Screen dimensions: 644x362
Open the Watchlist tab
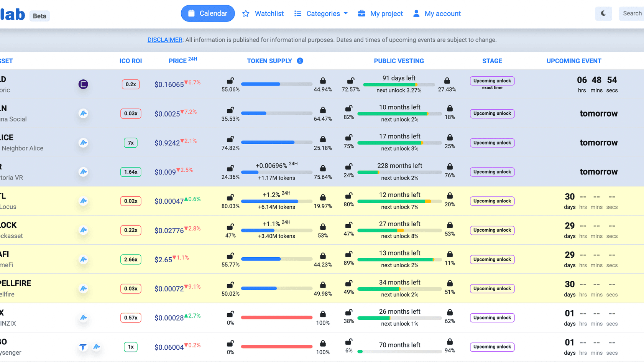tap(263, 14)
